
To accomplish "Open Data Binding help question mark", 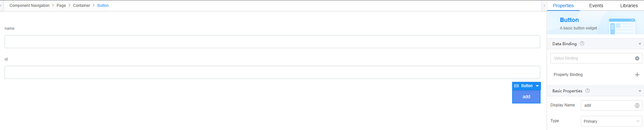I will (x=582, y=44).
